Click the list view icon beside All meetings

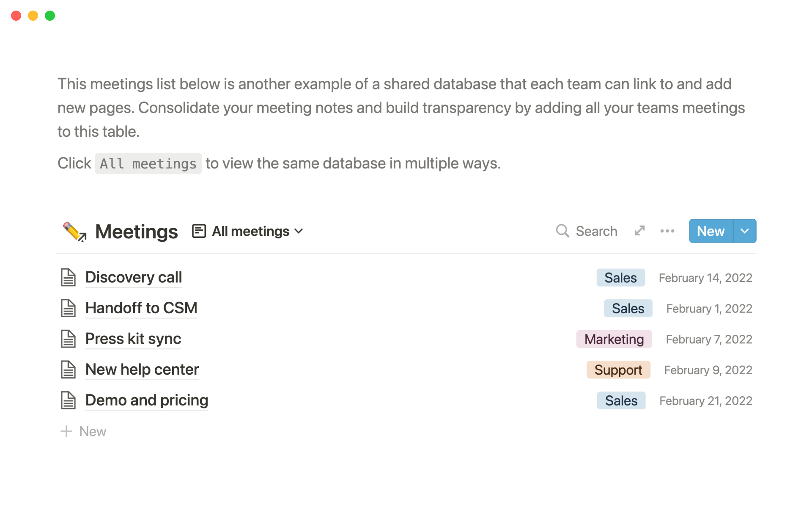(199, 231)
